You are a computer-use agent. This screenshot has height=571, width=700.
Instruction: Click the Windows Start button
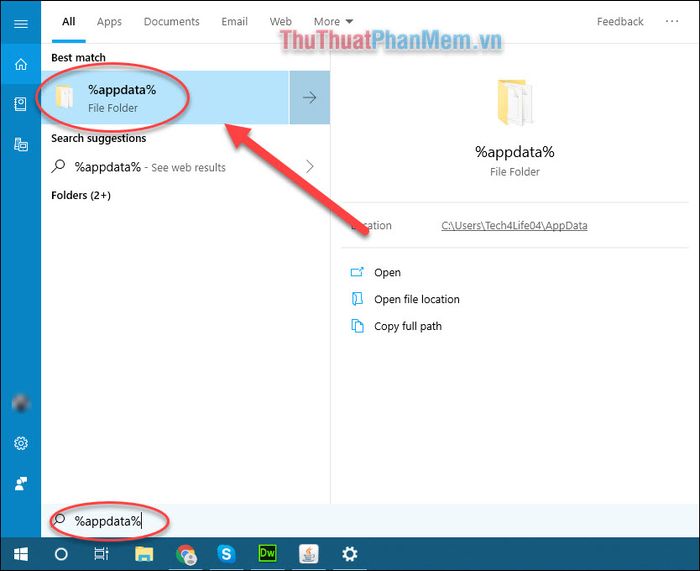click(x=21, y=554)
